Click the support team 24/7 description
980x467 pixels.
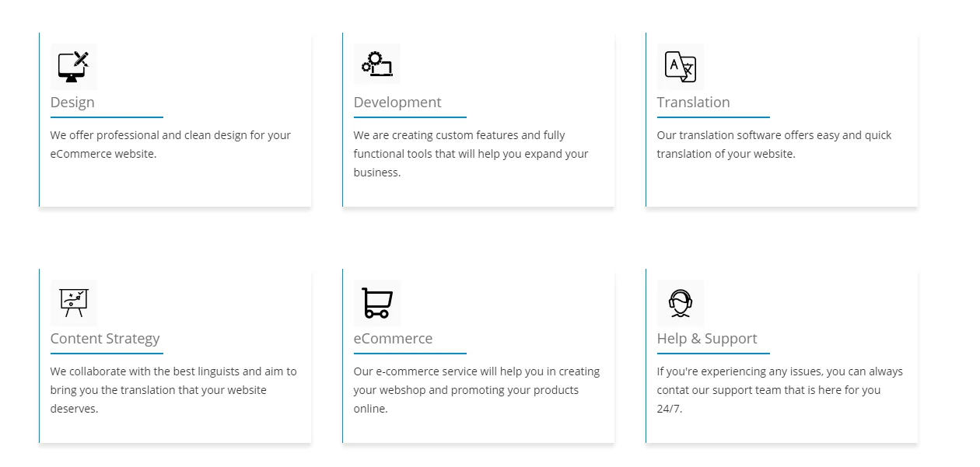tap(780, 390)
